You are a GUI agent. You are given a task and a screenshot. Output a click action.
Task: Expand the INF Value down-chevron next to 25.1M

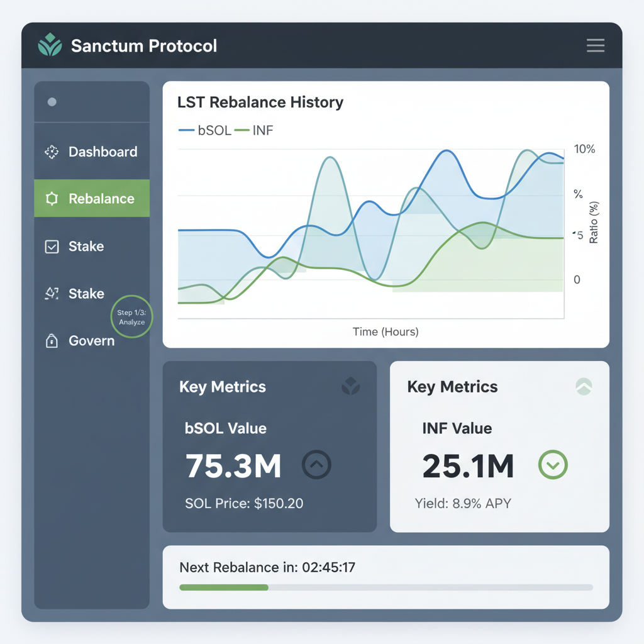[x=553, y=465]
